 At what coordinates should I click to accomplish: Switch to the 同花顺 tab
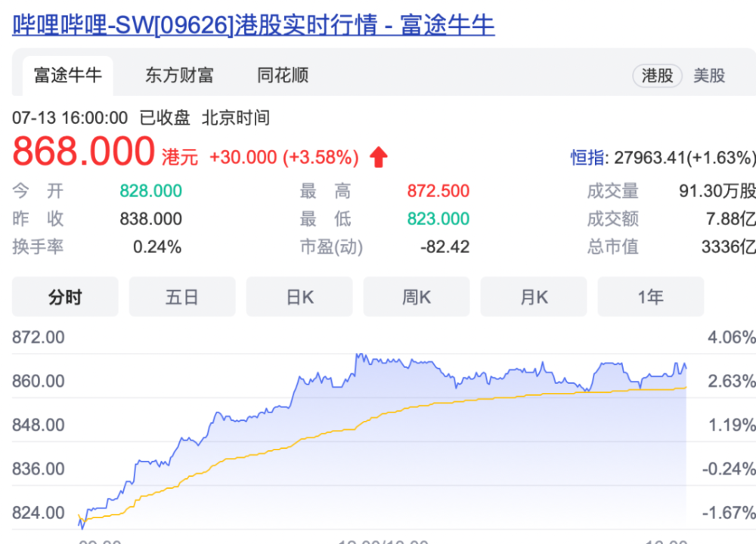click(283, 76)
